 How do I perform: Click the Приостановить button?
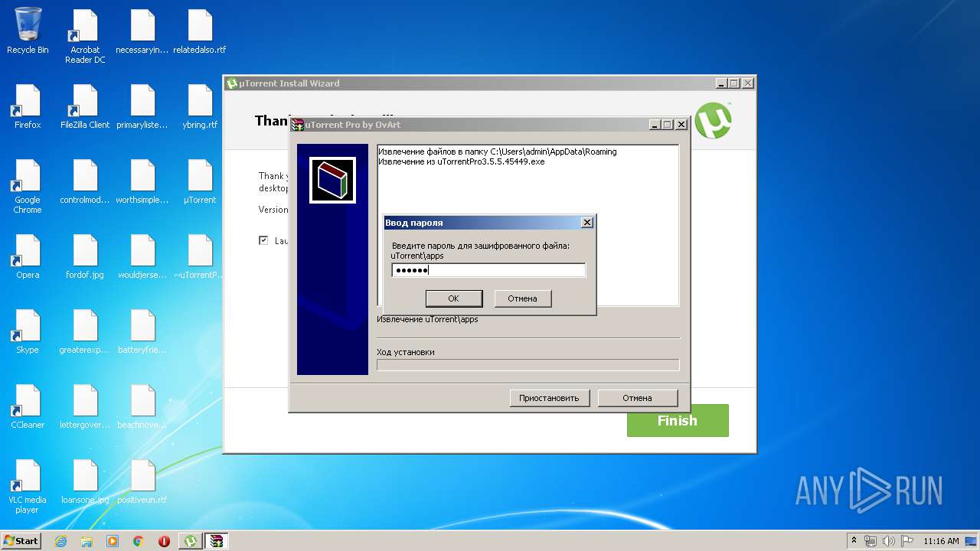[550, 398]
